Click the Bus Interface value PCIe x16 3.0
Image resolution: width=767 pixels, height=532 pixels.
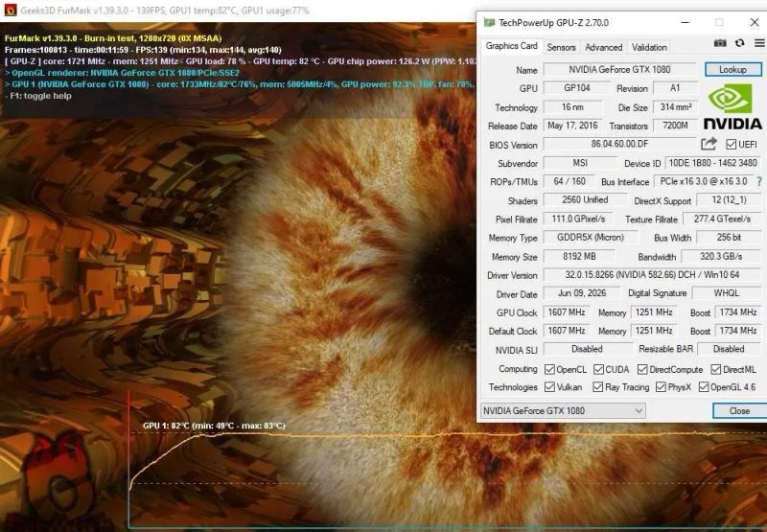[704, 181]
